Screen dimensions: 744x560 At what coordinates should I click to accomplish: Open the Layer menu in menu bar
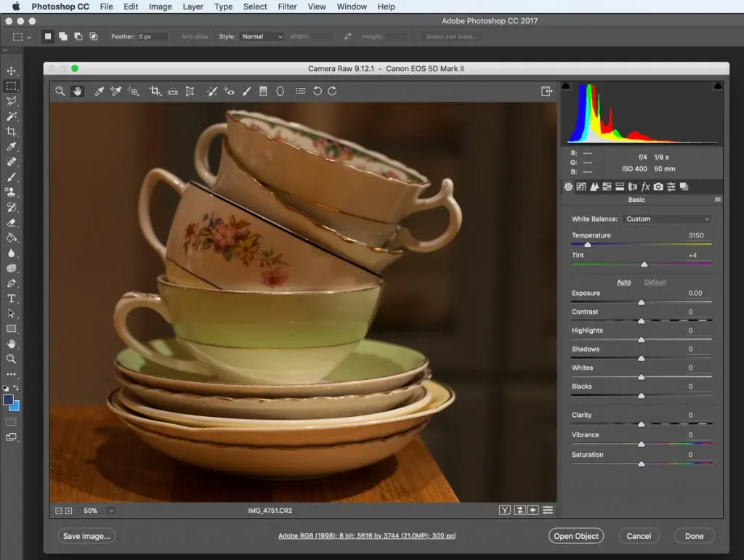(x=193, y=7)
